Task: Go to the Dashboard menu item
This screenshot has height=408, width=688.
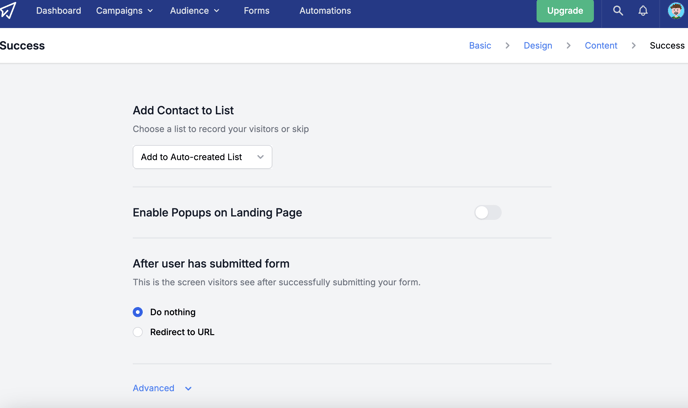Action: coord(58,11)
